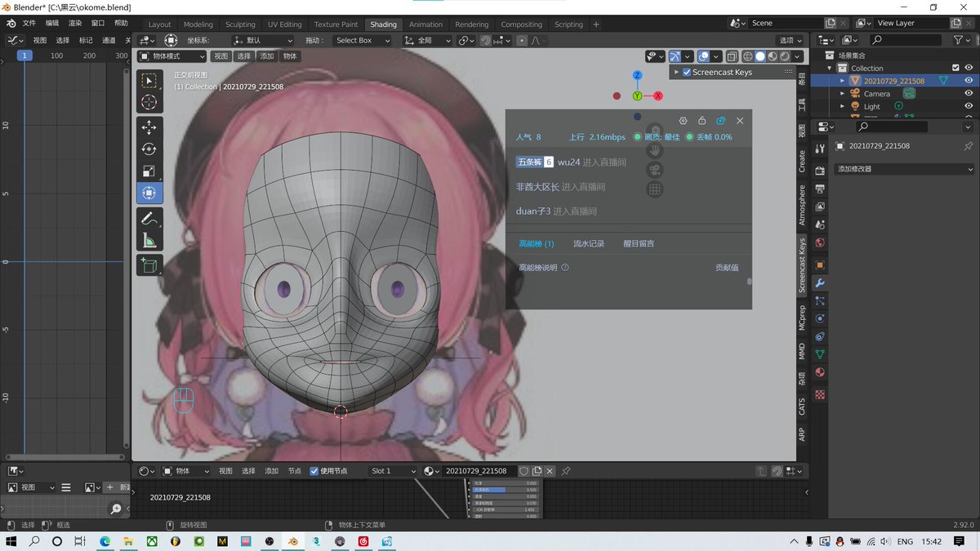
Task: Open the World properties tab
Action: coord(820,243)
